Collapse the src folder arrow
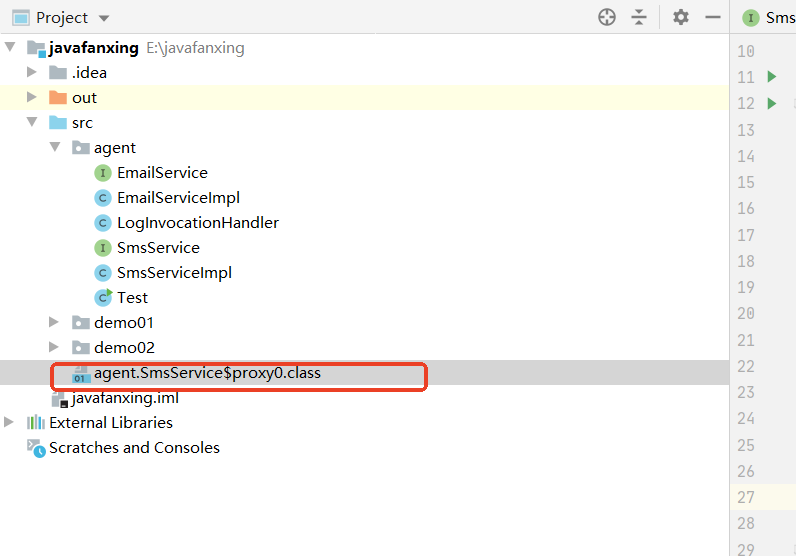796x556 pixels. pos(32,122)
